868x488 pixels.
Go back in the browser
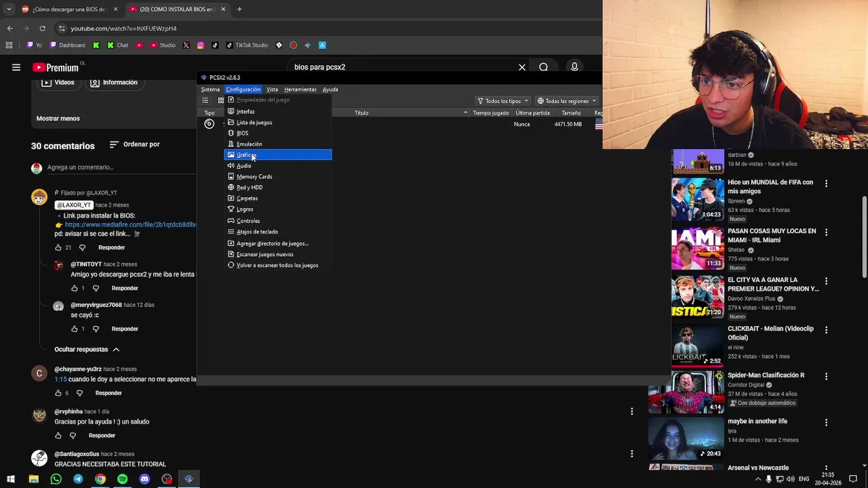[x=9, y=28]
